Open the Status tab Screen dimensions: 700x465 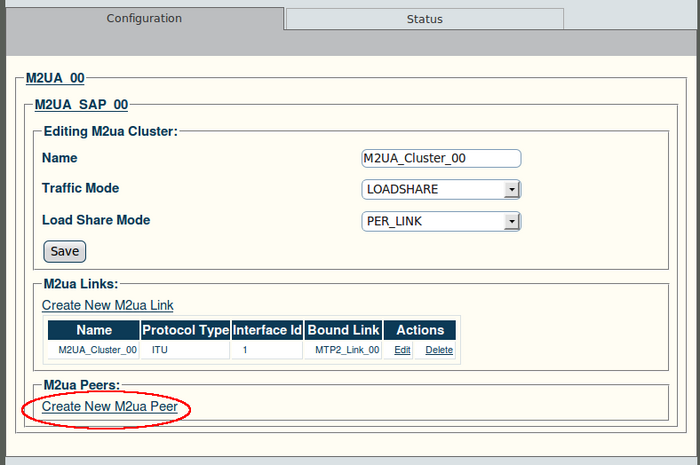425,19
